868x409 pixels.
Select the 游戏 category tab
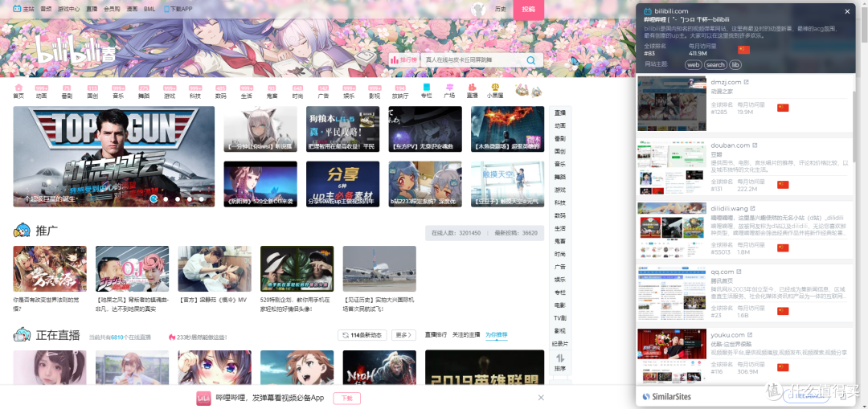(170, 92)
